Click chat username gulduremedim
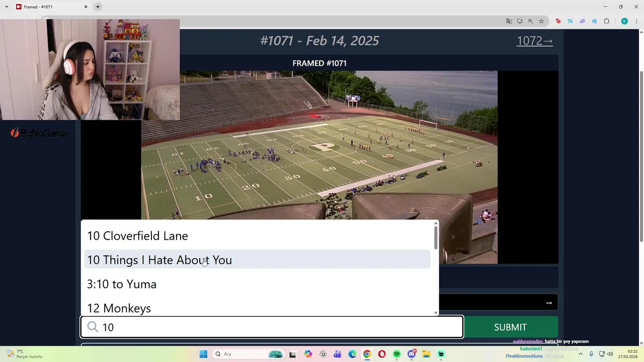The width and height of the screenshot is (644, 362). pos(528,341)
